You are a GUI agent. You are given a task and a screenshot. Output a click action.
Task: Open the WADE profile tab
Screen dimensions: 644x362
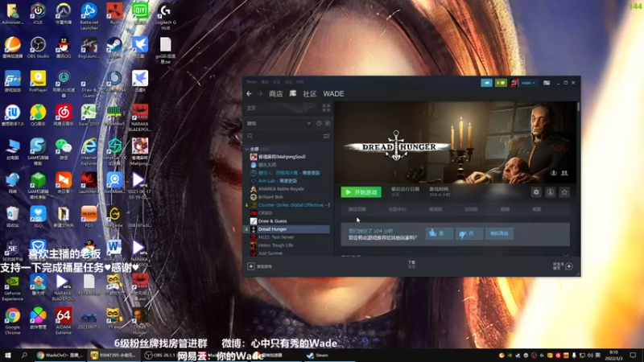point(333,94)
